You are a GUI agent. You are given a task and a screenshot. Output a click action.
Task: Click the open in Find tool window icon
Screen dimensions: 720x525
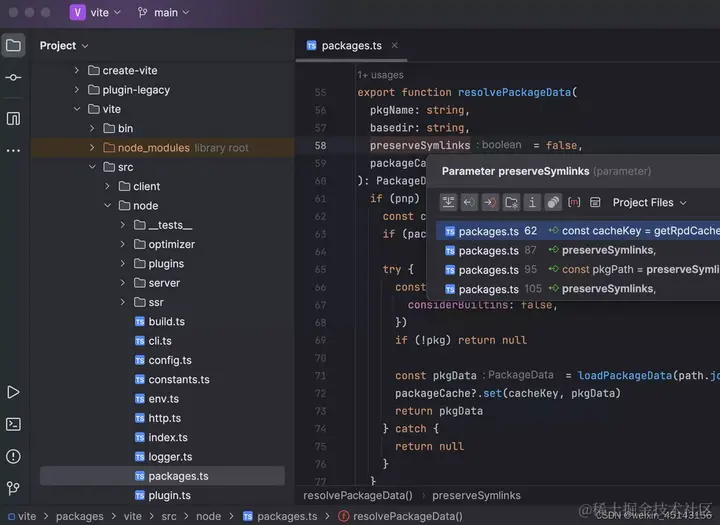[x=448, y=202]
